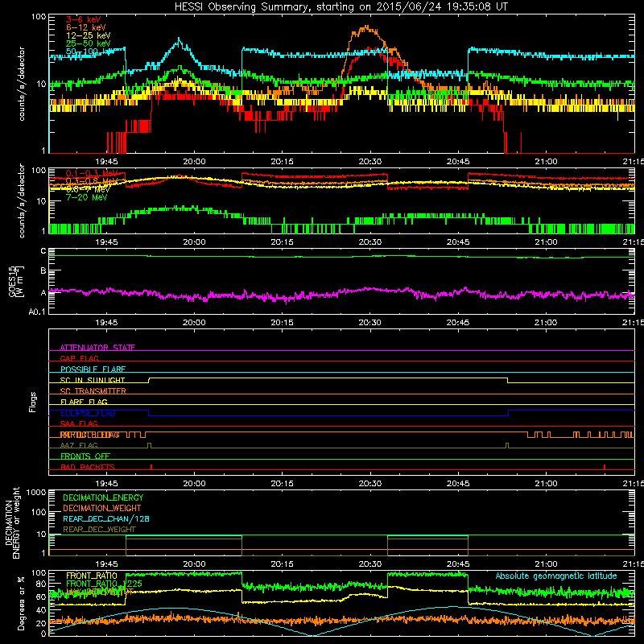Select the BAD_PACKETS flag label
644x644 pixels.
click(88, 467)
